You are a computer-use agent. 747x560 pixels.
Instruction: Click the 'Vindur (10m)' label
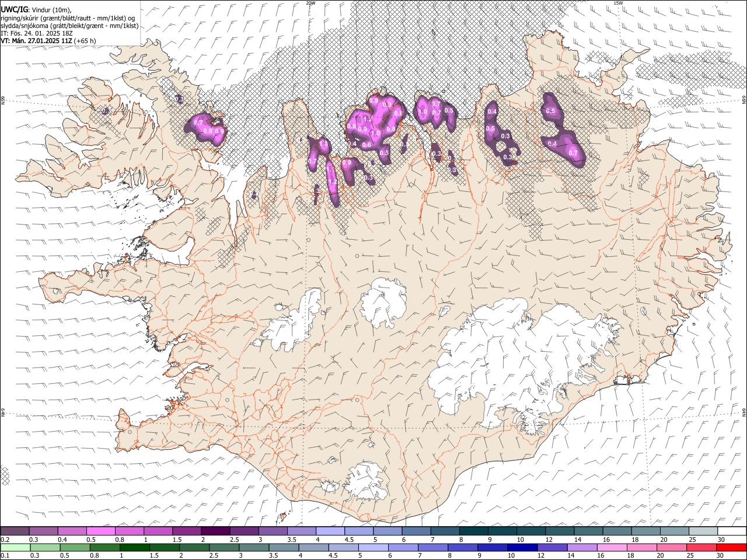pyautogui.click(x=50, y=9)
